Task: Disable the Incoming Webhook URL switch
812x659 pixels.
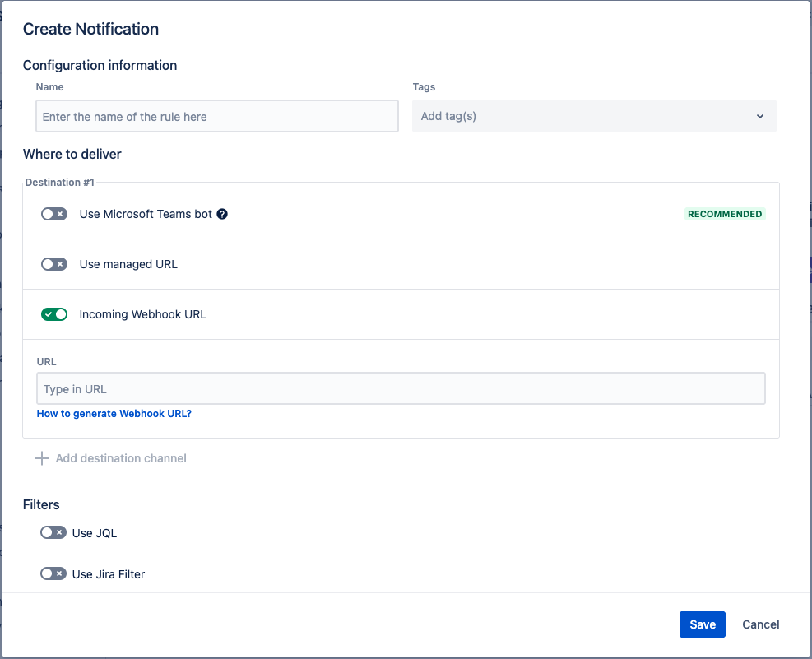Action: (54, 314)
